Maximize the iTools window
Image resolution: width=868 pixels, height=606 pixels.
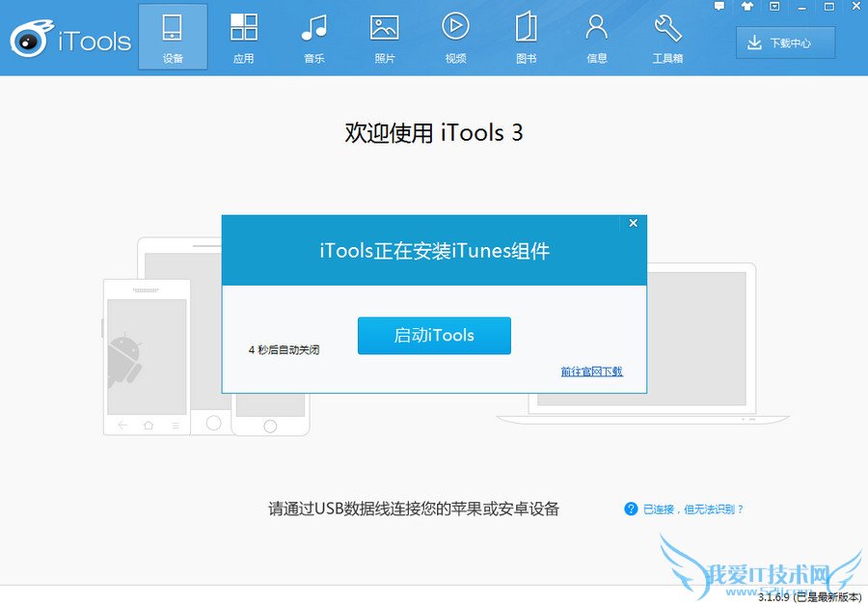[x=829, y=7]
